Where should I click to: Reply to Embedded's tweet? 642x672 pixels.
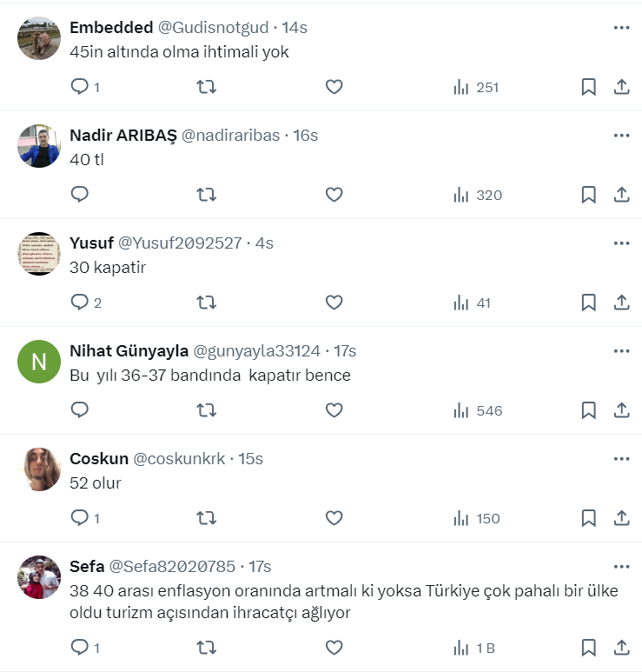pos(80,87)
